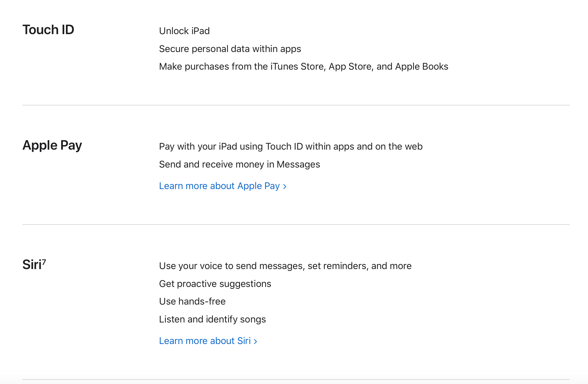Viewport: 588px width, 384px height.
Task: Click the Siri section heading
Action: tap(32, 265)
